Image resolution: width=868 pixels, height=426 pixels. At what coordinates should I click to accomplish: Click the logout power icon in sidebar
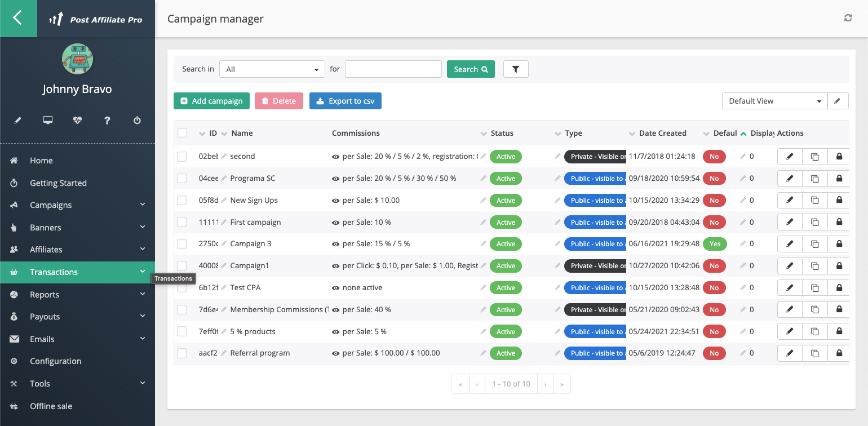click(x=137, y=120)
